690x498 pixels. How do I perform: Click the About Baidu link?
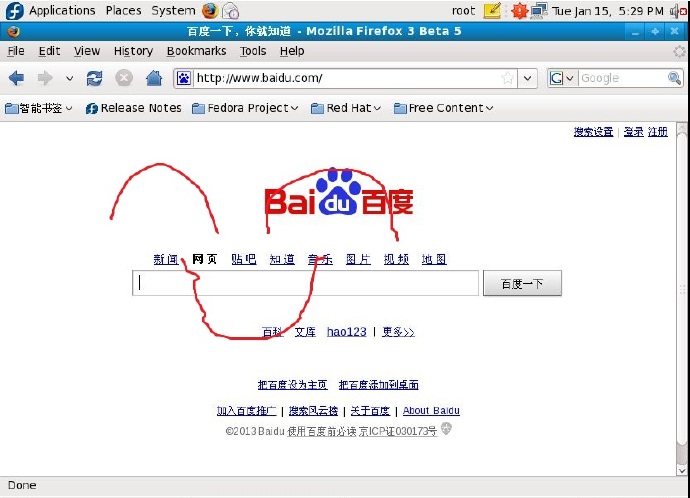click(x=431, y=410)
